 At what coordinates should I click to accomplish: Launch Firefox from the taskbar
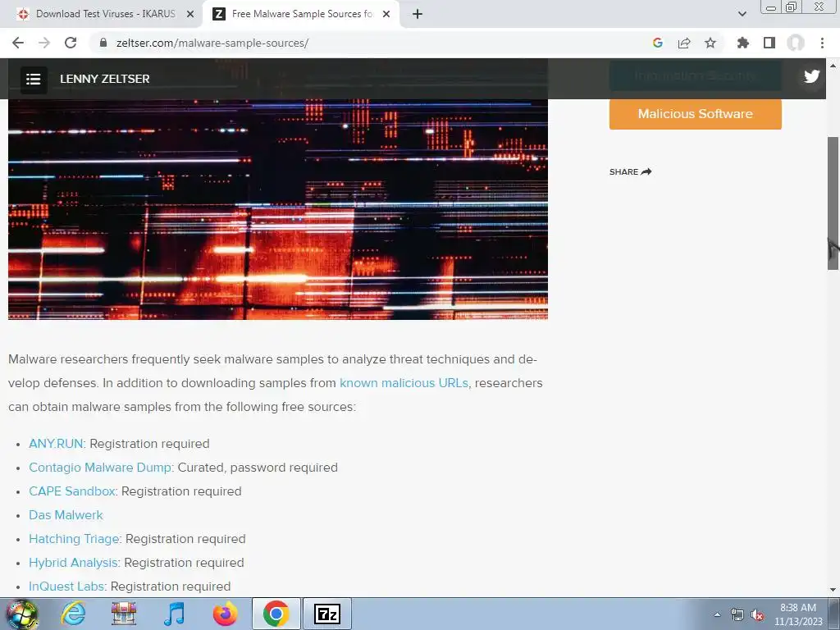pyautogui.click(x=225, y=614)
